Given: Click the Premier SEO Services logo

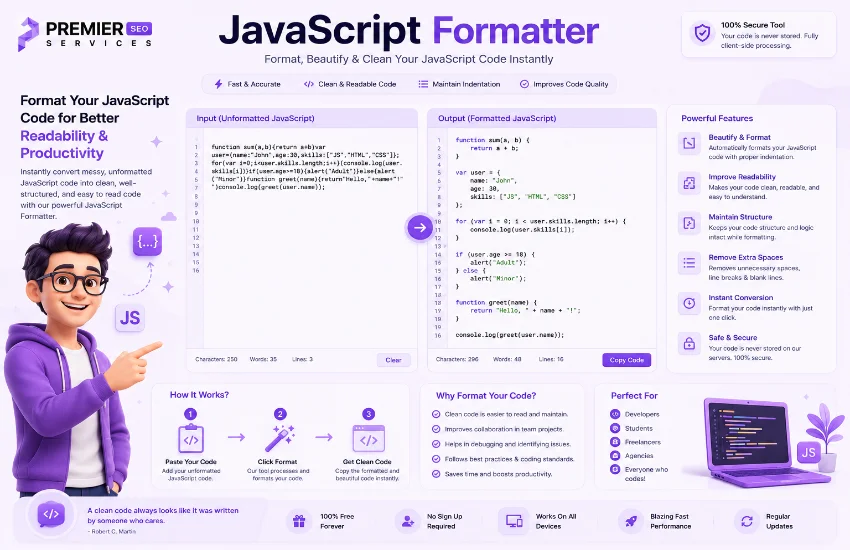Looking at the screenshot, I should point(85,34).
